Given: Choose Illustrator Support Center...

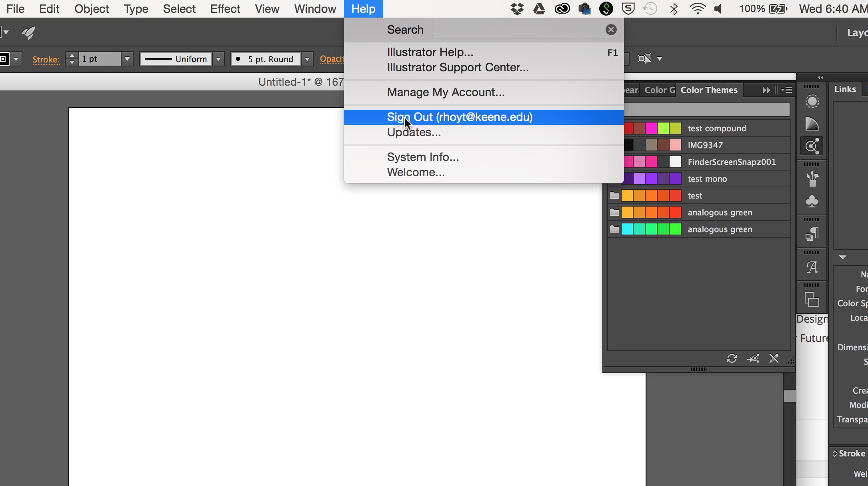Looking at the screenshot, I should pos(484,67).
